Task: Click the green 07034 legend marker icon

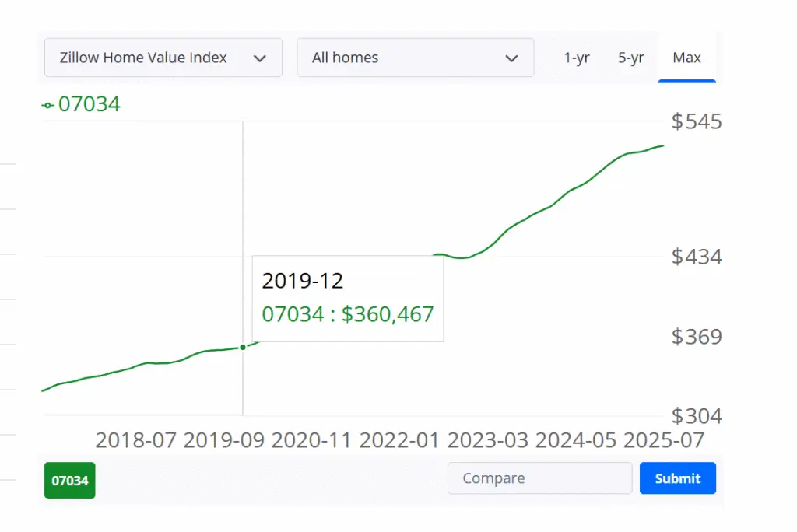Action: tap(47, 105)
